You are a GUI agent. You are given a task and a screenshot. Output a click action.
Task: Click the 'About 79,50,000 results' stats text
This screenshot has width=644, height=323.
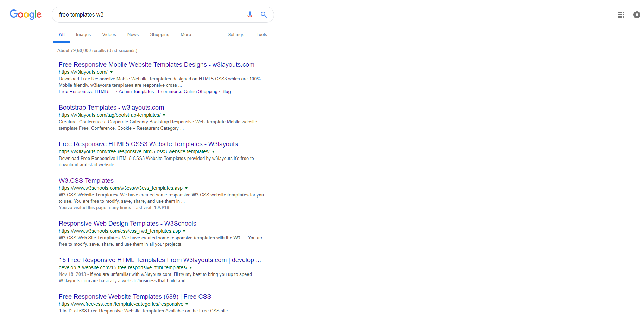click(x=97, y=51)
